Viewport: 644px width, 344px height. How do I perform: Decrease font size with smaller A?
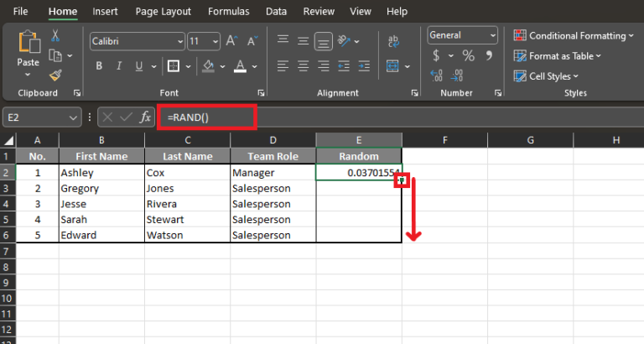coord(252,41)
